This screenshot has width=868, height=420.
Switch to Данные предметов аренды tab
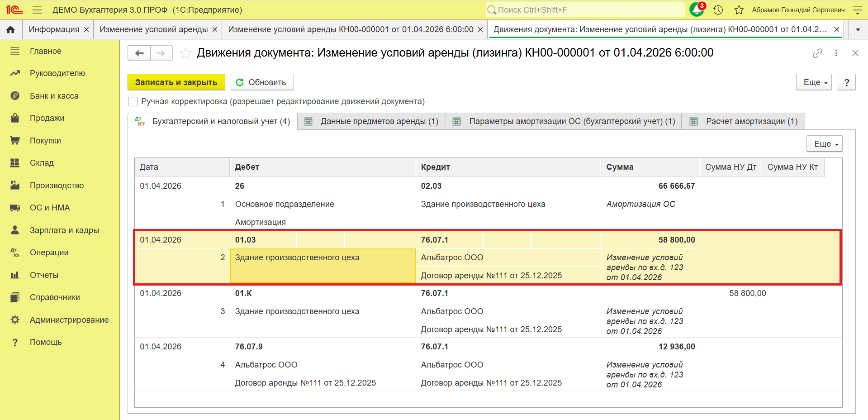pos(371,121)
